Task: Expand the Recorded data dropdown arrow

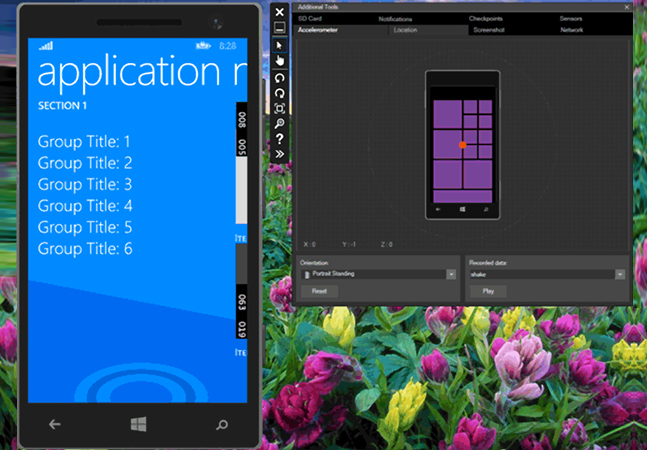Action: tap(620, 274)
